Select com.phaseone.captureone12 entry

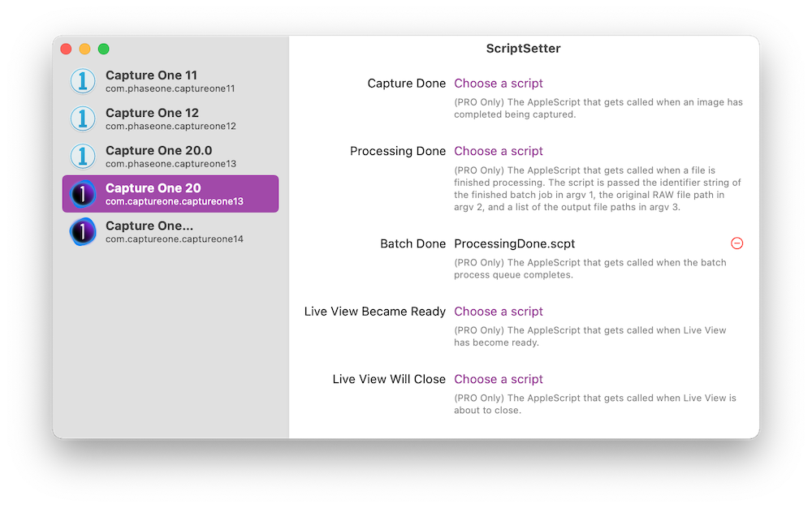171,127
